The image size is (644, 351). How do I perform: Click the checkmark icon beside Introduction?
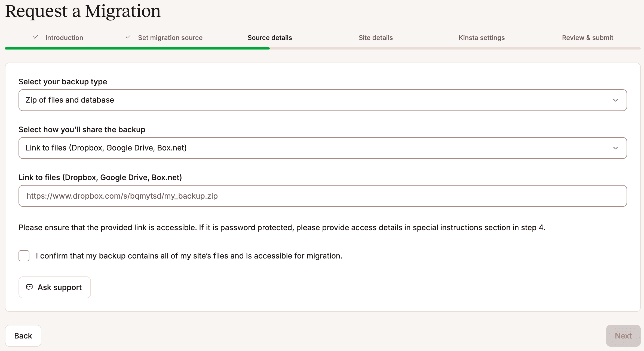tap(36, 37)
